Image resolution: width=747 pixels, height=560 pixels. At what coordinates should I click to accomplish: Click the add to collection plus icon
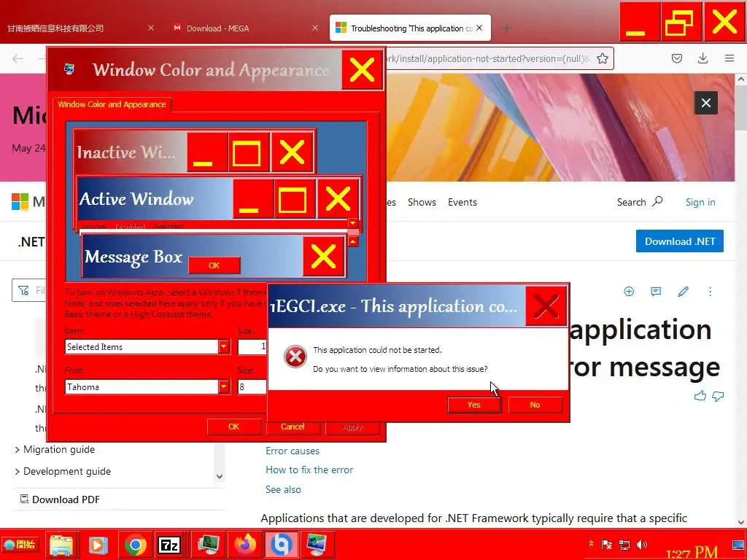[629, 292]
